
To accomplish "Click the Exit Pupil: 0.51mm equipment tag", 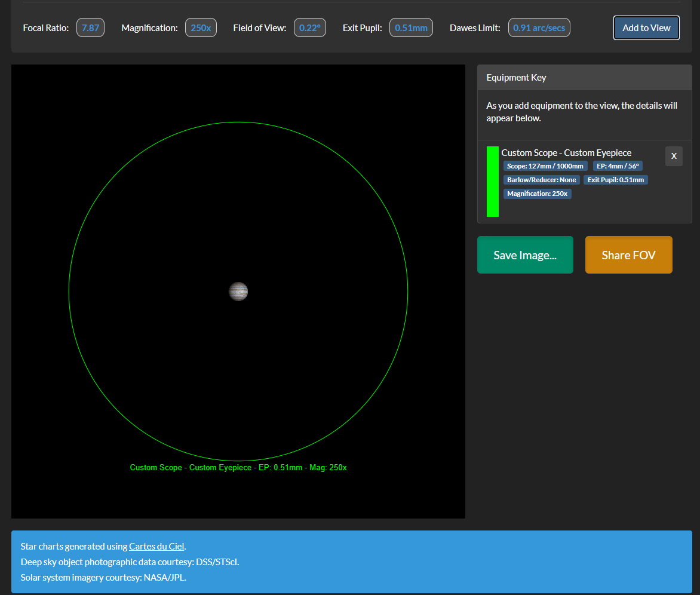I will click(615, 180).
